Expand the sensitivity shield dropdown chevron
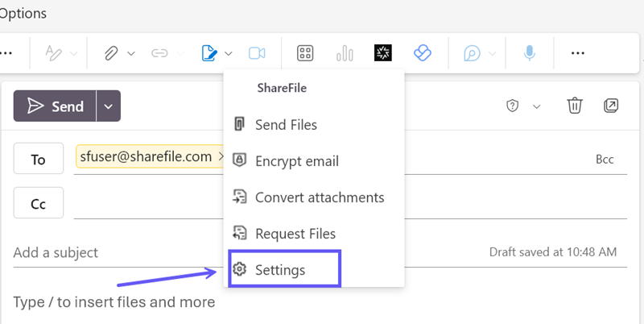Image resolution: width=644 pixels, height=324 pixels. (536, 106)
